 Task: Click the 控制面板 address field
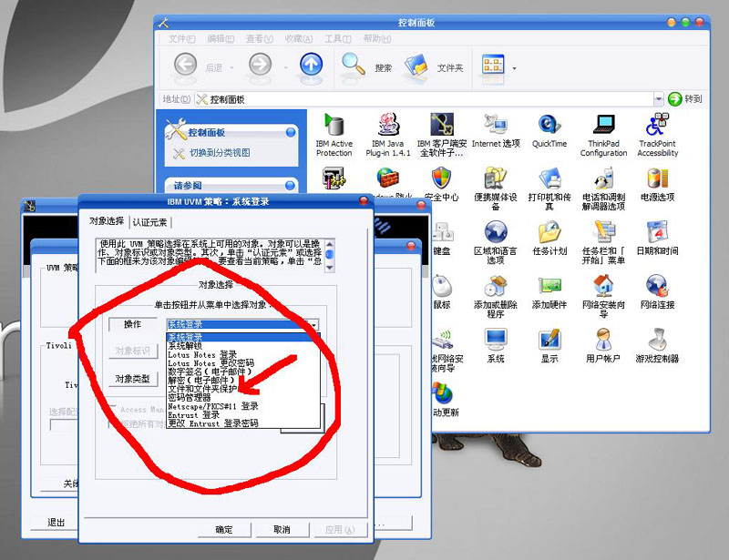(x=424, y=99)
